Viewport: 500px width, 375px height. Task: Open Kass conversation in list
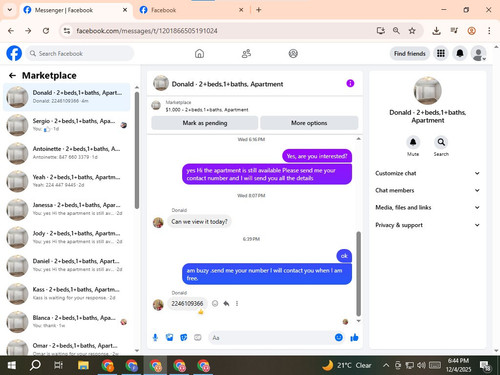click(67, 293)
